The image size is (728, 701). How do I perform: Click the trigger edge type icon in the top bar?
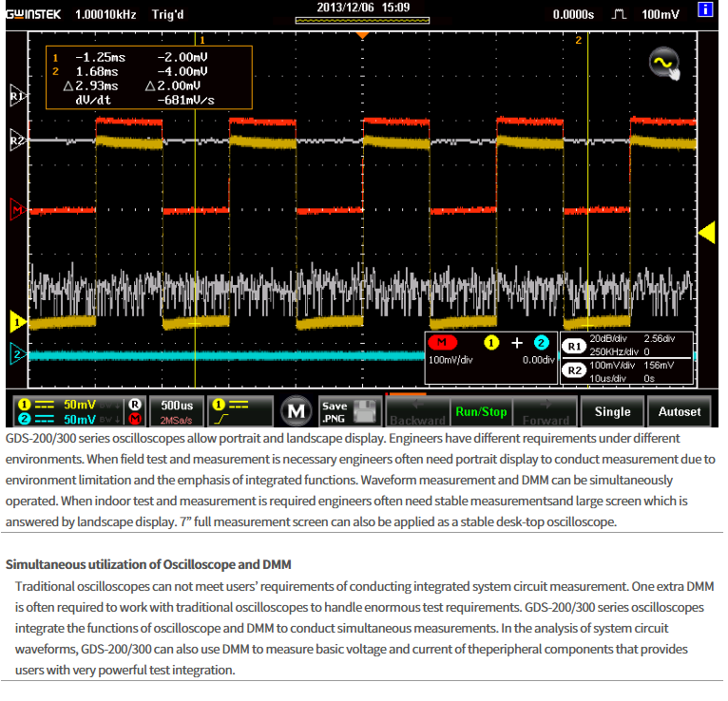tap(619, 14)
